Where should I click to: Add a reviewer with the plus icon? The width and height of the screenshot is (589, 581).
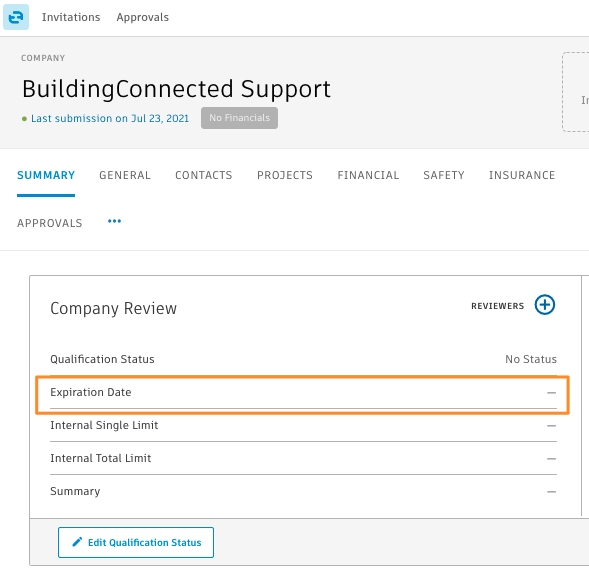coord(545,305)
